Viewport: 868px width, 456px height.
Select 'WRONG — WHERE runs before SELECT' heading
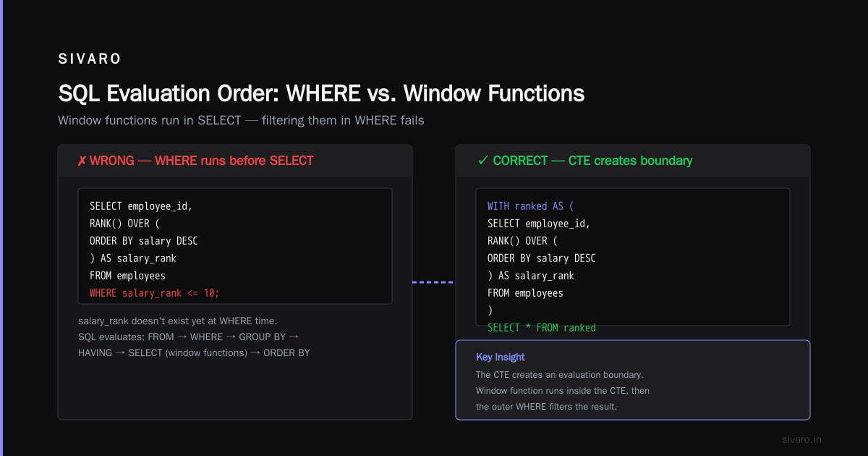coord(202,161)
